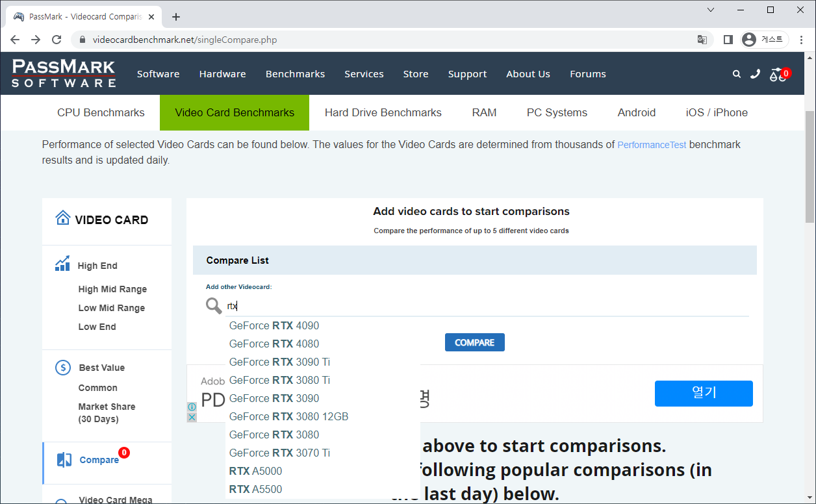816x504 pixels.
Task: Close the ad with the X icon
Action: (x=192, y=417)
